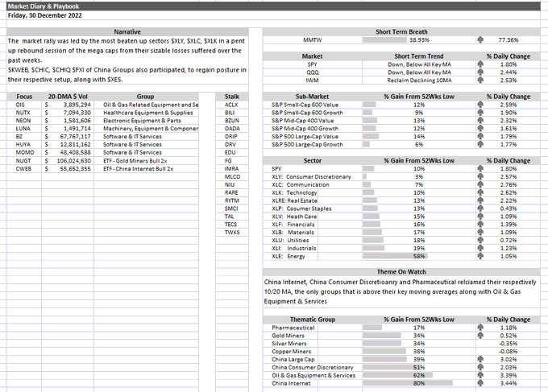Select the MMTW 38.93% data bar cell
Viewport: 548px width, 392px height.
pos(419,39)
